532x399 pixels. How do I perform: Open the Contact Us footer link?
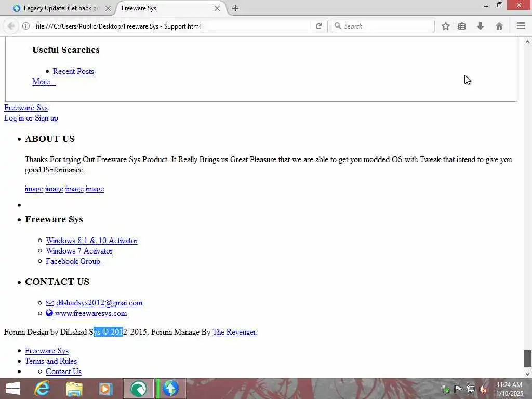(64, 372)
